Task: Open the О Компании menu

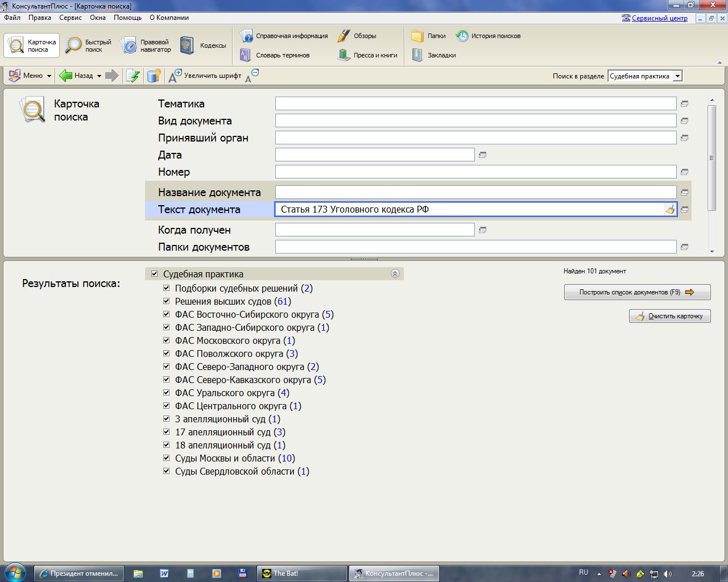Action: [x=169, y=18]
